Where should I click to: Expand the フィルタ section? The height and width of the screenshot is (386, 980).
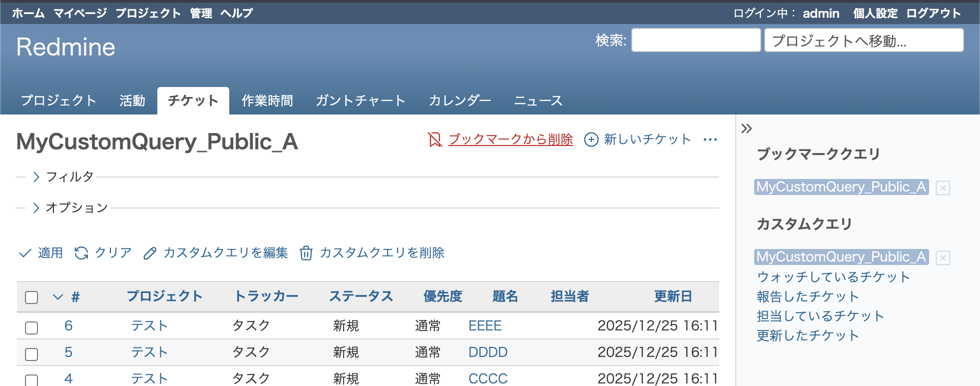[36, 177]
